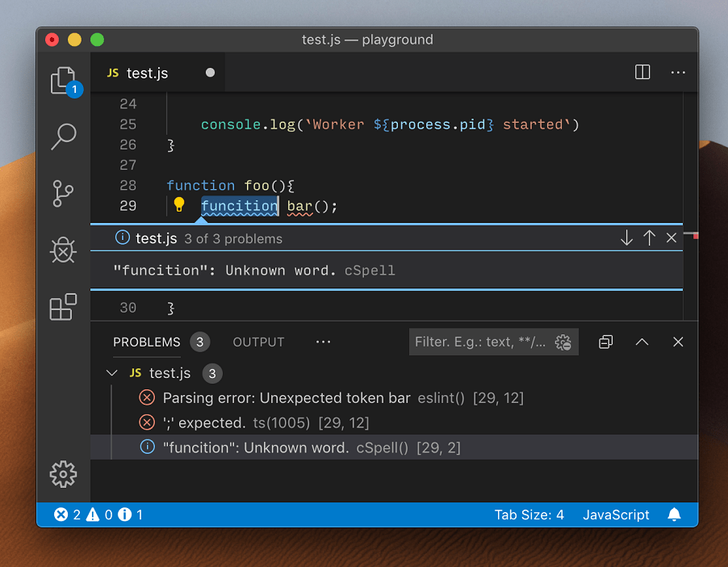Toggle the filter options in the Problems filter box

[563, 342]
